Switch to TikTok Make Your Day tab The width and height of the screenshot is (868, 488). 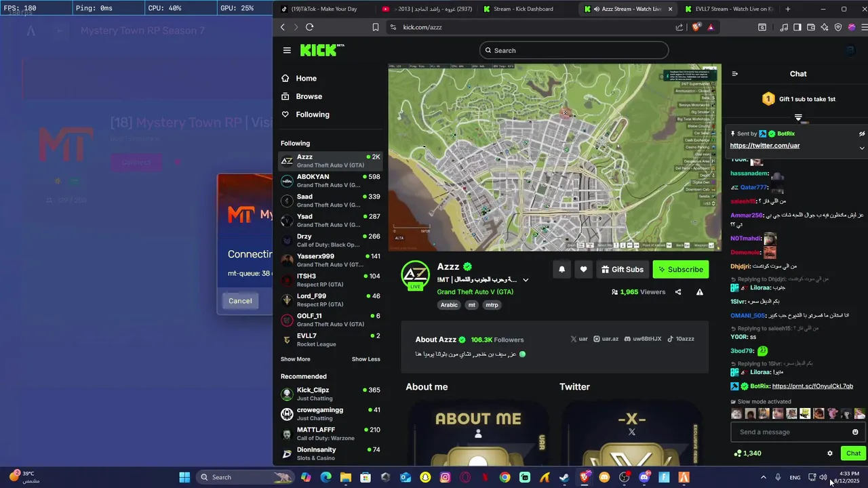tap(324, 9)
